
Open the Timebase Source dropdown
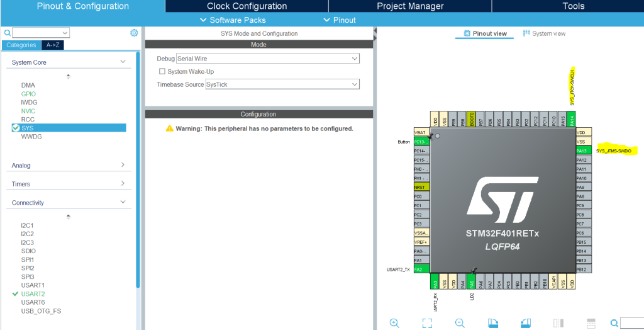(355, 84)
